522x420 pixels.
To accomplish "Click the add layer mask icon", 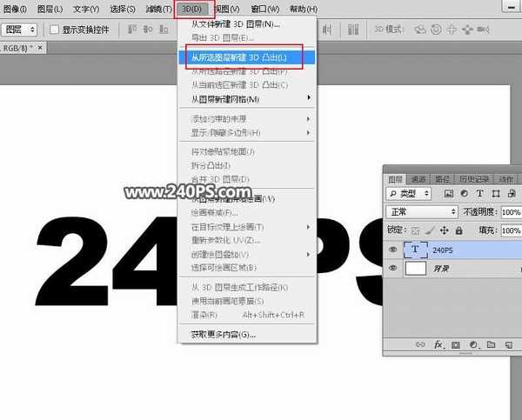I will tap(456, 345).
